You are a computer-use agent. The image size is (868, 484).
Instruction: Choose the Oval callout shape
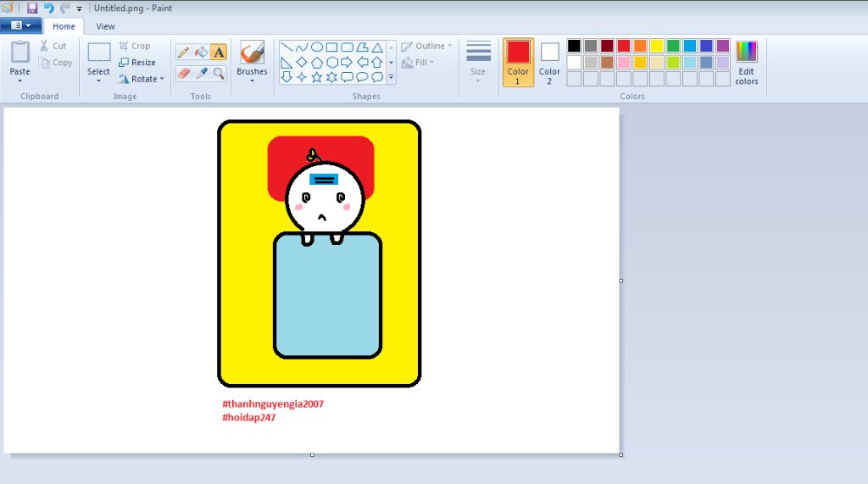[x=362, y=77]
